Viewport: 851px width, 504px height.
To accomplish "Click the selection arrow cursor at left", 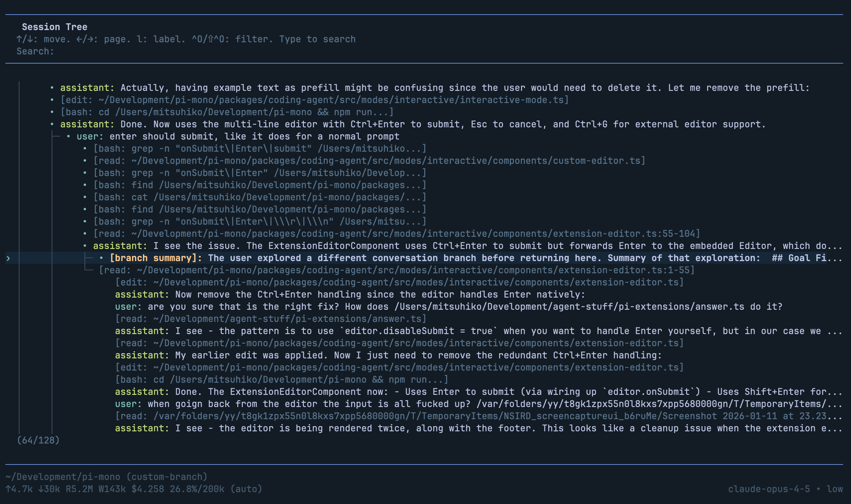I will point(8,258).
